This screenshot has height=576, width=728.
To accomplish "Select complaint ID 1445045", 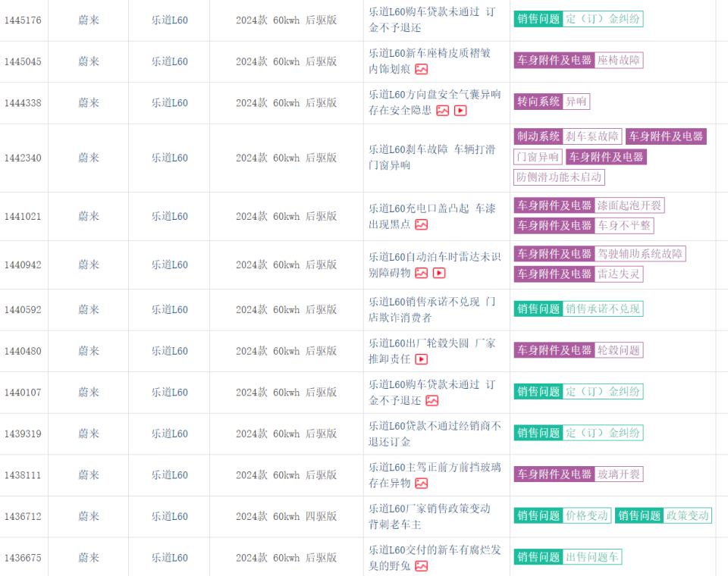I will (23, 61).
